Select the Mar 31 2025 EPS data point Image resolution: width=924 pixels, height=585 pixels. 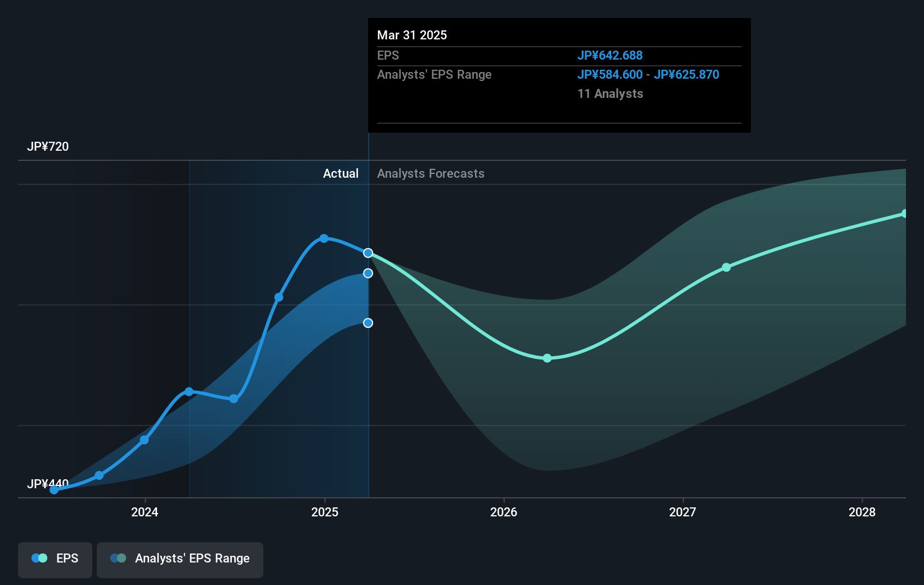point(368,253)
